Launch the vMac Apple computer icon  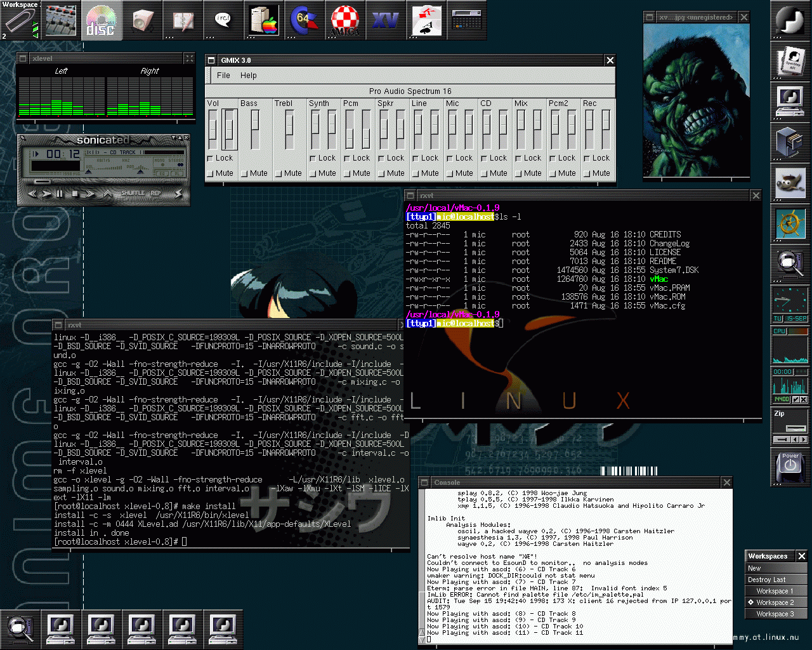click(264, 20)
